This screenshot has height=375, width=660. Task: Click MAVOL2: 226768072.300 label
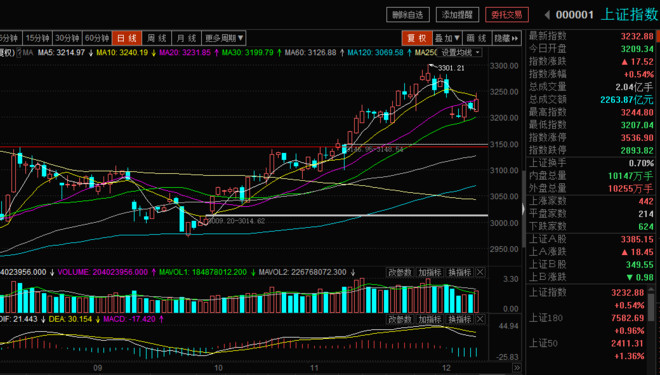click(x=303, y=272)
